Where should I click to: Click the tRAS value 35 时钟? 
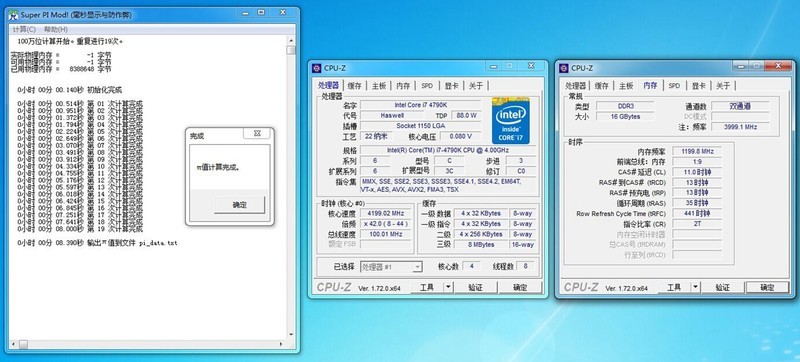[x=697, y=203]
